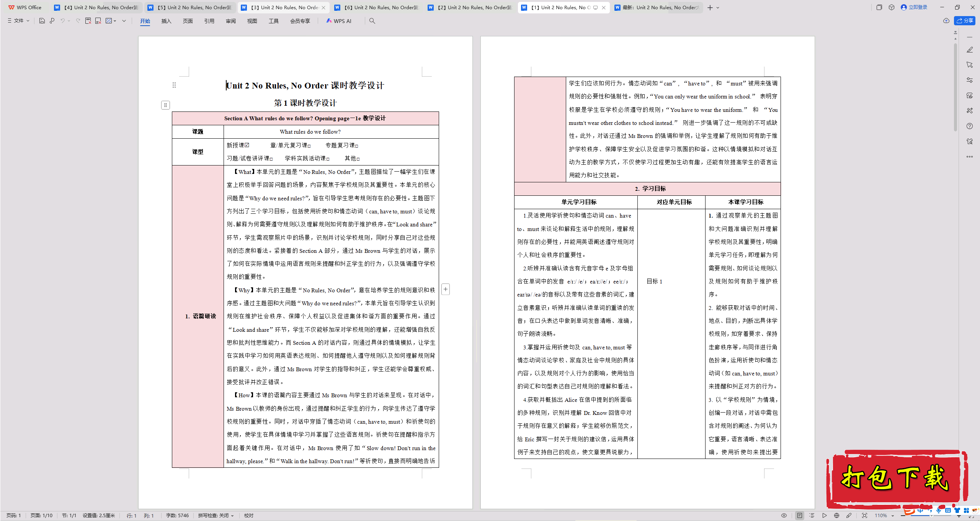Click the add column plus button beside table
Screen dimensions: 980x521
tap(446, 289)
